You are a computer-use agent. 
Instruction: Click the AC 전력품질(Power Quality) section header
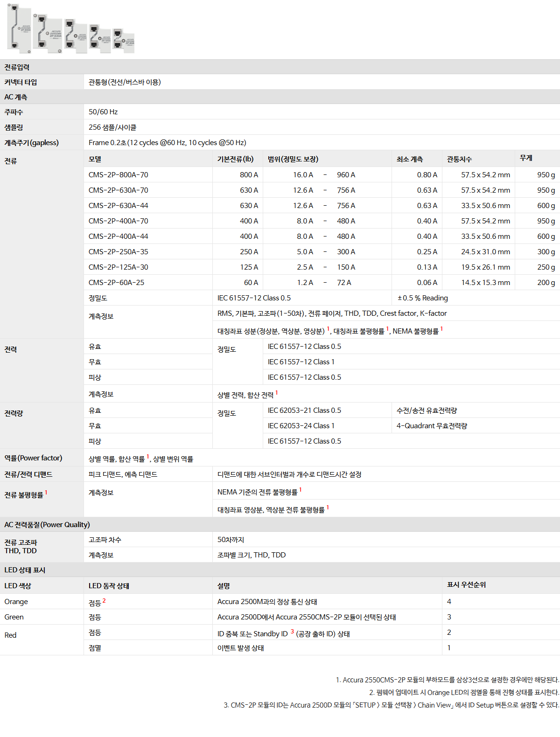(47, 525)
